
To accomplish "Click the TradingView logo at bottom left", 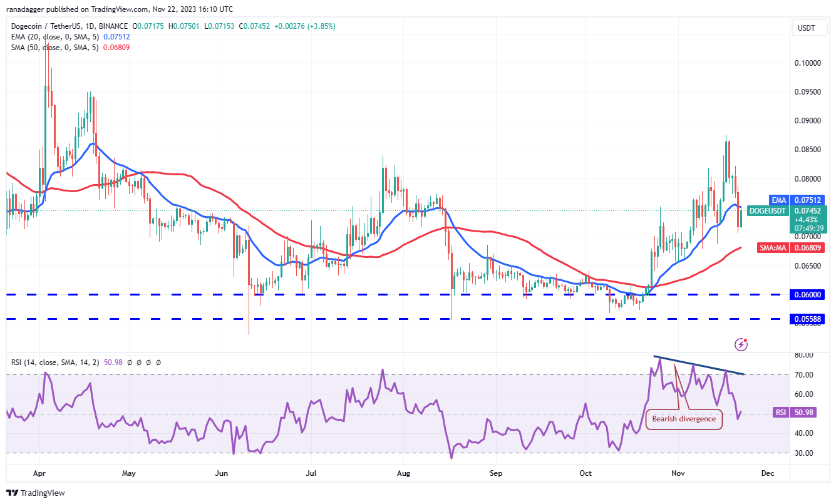I will pyautogui.click(x=36, y=493).
